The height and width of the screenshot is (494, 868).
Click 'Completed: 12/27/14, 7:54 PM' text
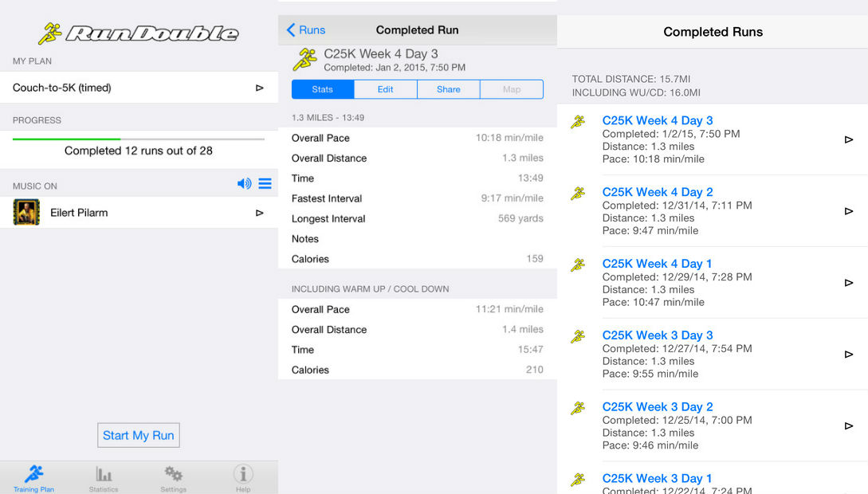(677, 348)
